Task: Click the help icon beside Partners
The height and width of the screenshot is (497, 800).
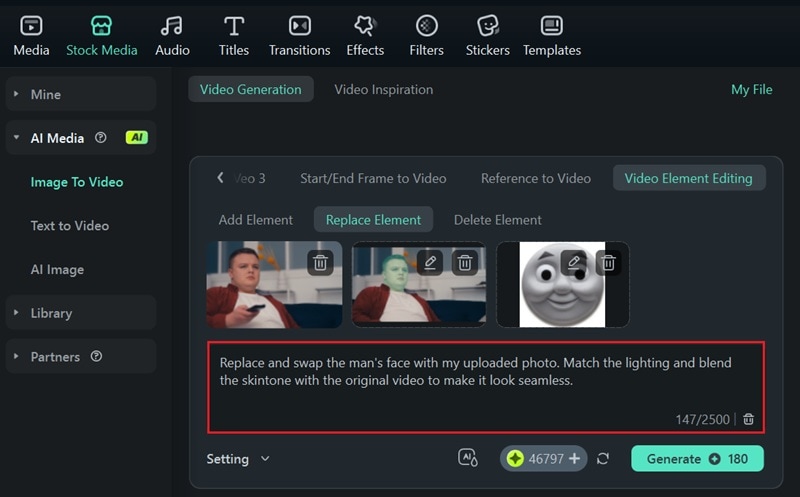Action: [96, 356]
